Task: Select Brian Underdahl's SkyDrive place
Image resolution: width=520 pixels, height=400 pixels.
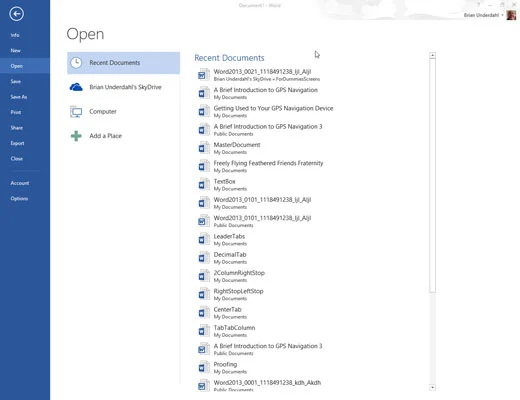Action: point(124,87)
